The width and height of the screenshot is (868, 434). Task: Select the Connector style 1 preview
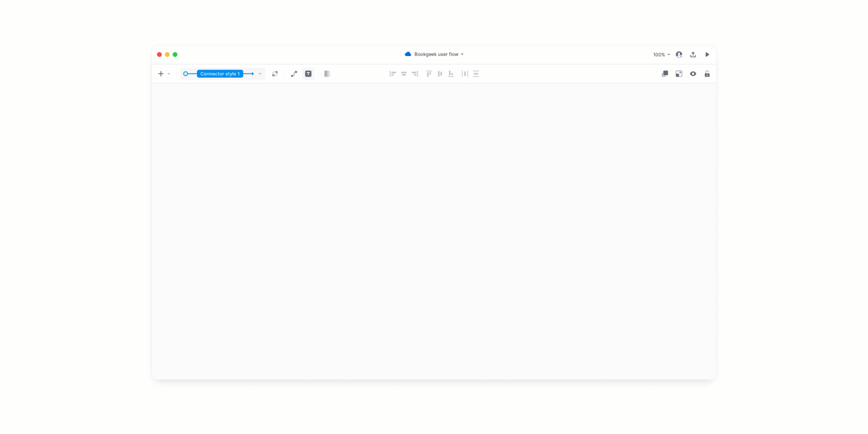[x=220, y=74]
